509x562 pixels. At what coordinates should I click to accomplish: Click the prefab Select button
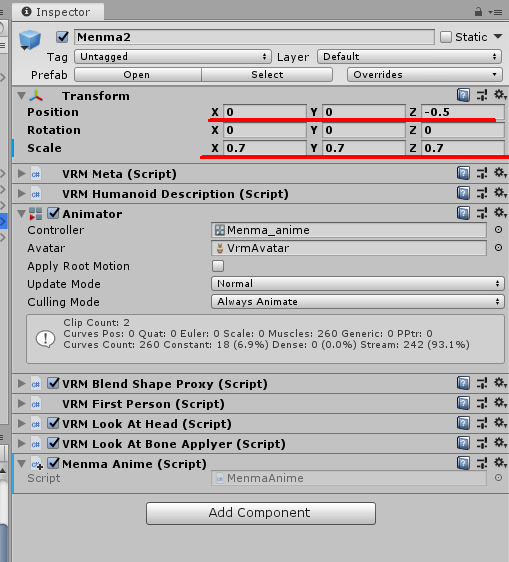point(267,75)
